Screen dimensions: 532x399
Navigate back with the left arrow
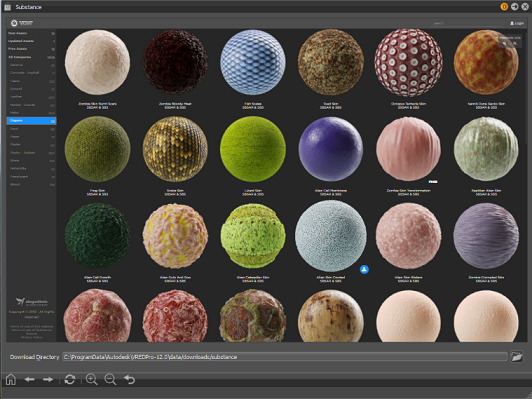pos(30,379)
